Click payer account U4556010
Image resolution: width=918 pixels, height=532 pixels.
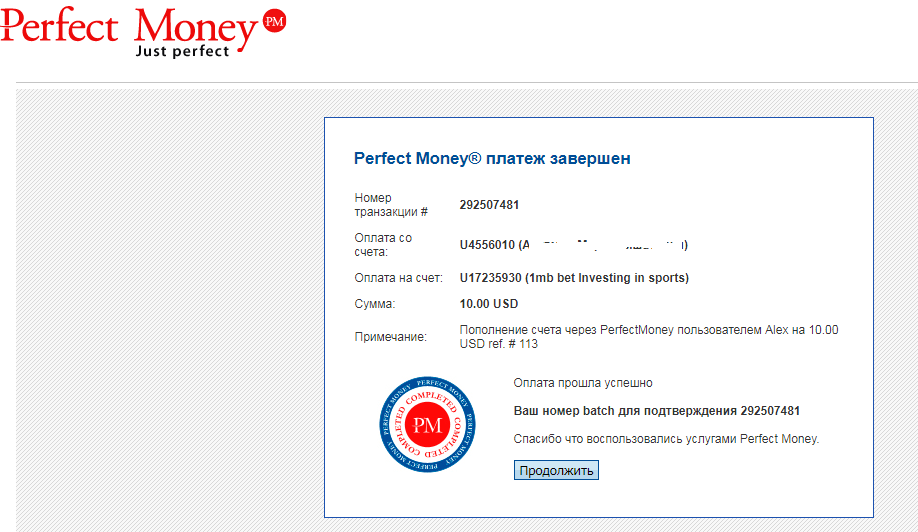pos(487,245)
